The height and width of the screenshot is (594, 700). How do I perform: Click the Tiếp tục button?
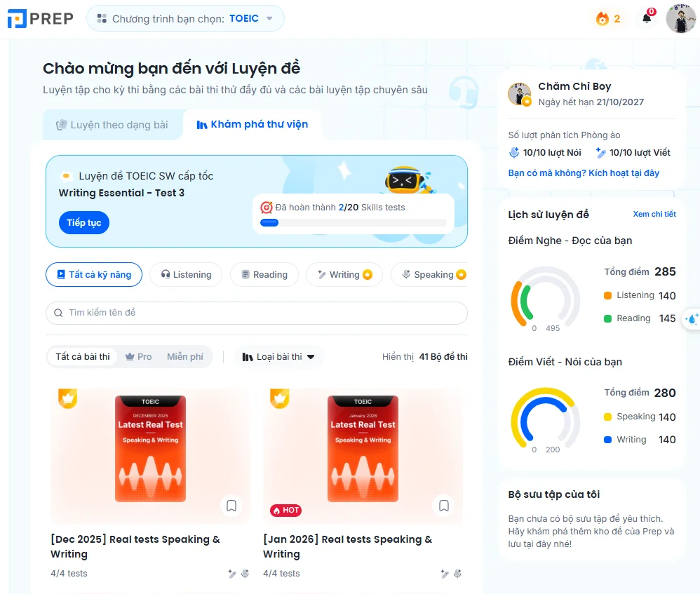pyautogui.click(x=84, y=223)
